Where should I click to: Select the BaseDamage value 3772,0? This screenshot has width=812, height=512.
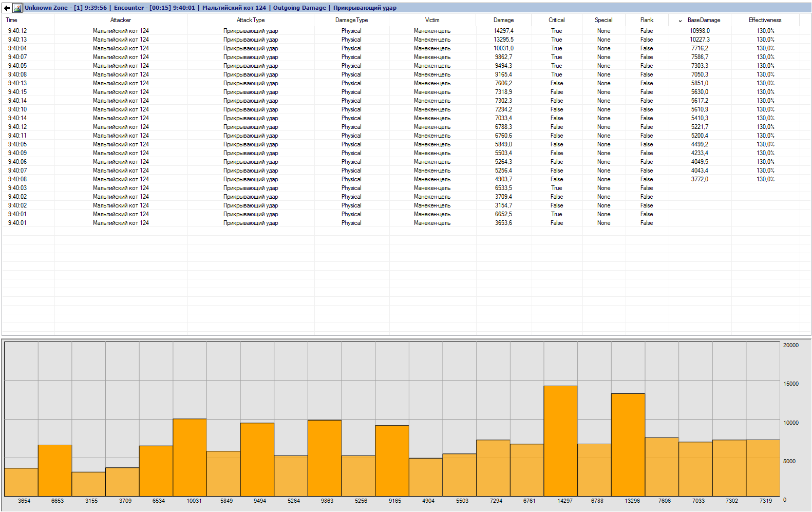[x=700, y=179]
